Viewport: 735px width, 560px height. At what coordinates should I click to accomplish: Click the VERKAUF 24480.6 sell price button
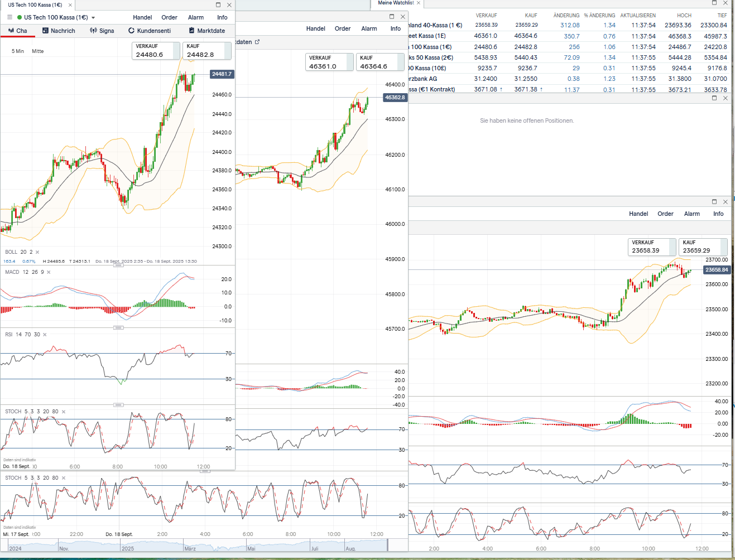(156, 51)
